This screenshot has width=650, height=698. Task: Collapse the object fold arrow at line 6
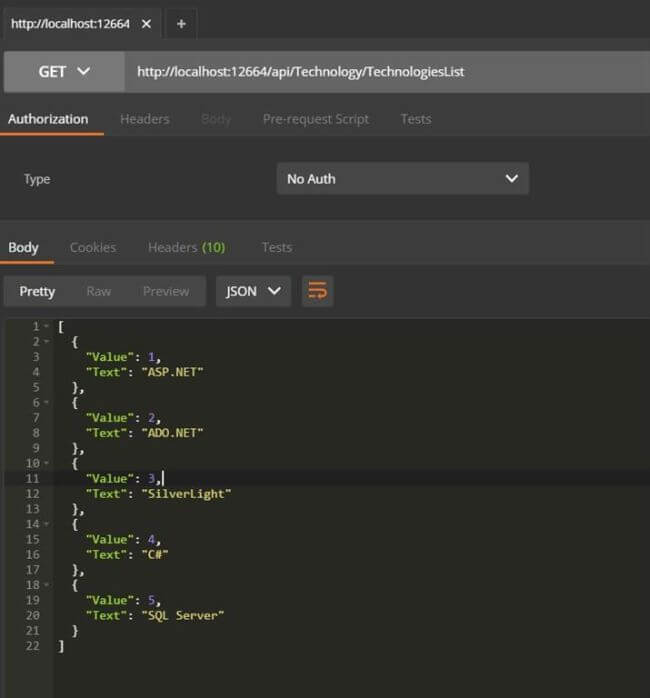click(x=46, y=403)
